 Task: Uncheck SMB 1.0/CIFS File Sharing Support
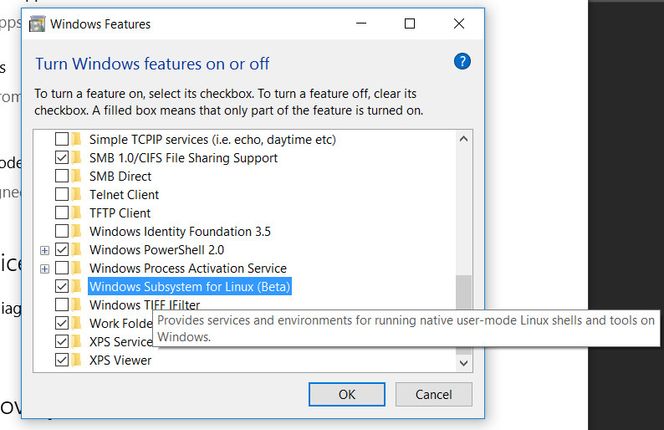62,158
